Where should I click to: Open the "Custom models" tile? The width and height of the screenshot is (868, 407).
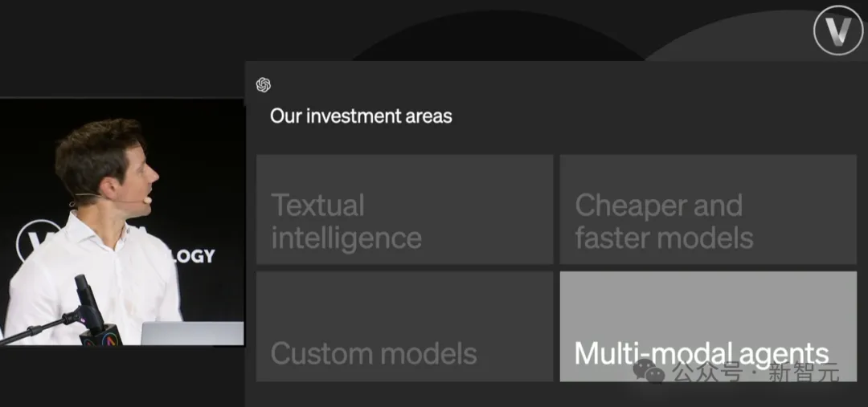pos(404,326)
